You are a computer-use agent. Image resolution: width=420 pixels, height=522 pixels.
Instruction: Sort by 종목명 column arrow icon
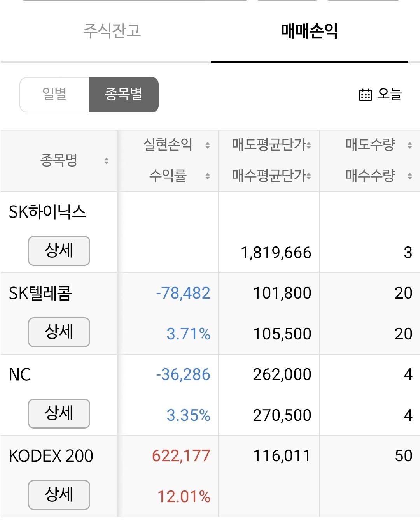tap(107, 161)
